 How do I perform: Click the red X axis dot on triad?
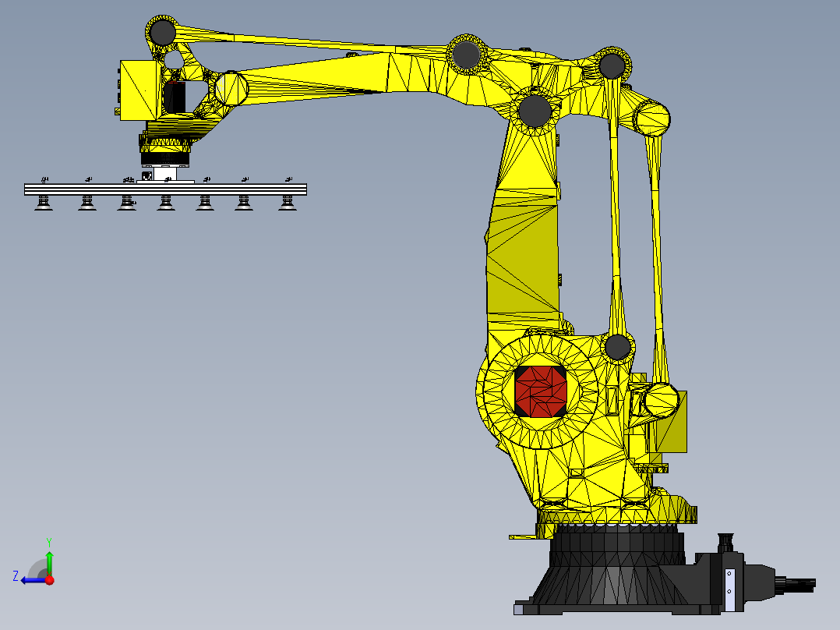(x=50, y=580)
